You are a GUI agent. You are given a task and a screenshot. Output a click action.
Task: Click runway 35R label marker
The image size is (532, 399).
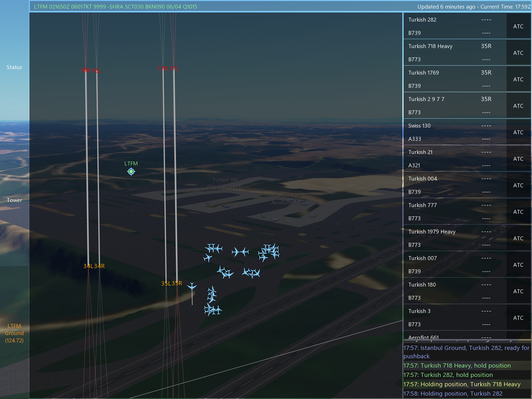pos(177,283)
